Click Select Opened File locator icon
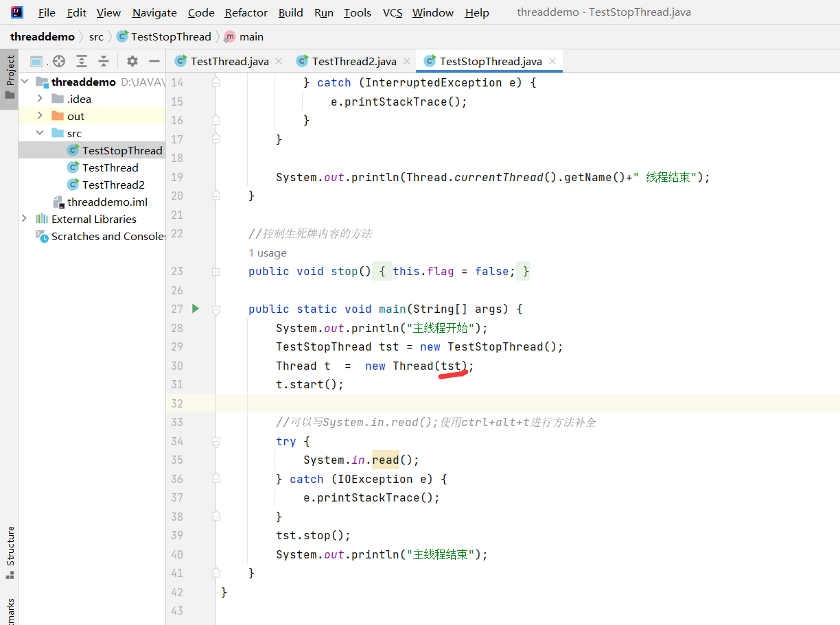The height and width of the screenshot is (625, 840). coord(59,61)
